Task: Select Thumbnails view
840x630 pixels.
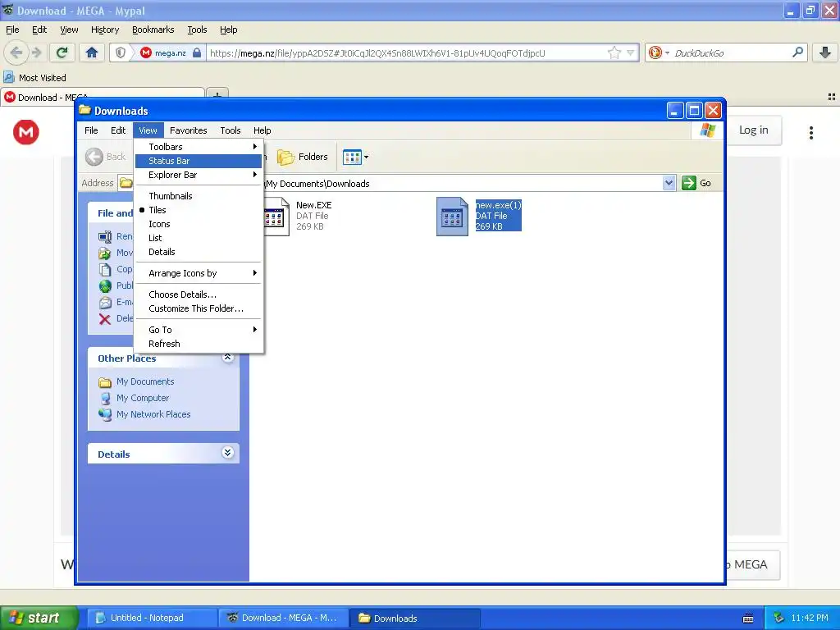Action: 199,196
